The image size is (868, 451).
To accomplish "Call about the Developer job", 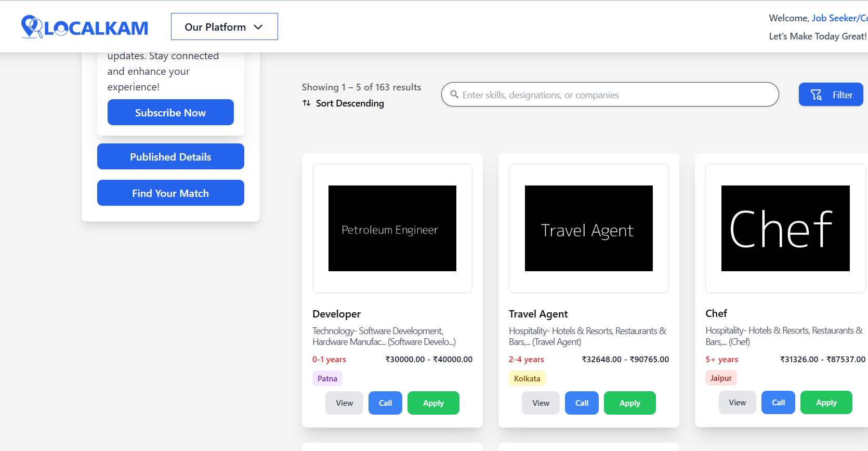I will 385,403.
